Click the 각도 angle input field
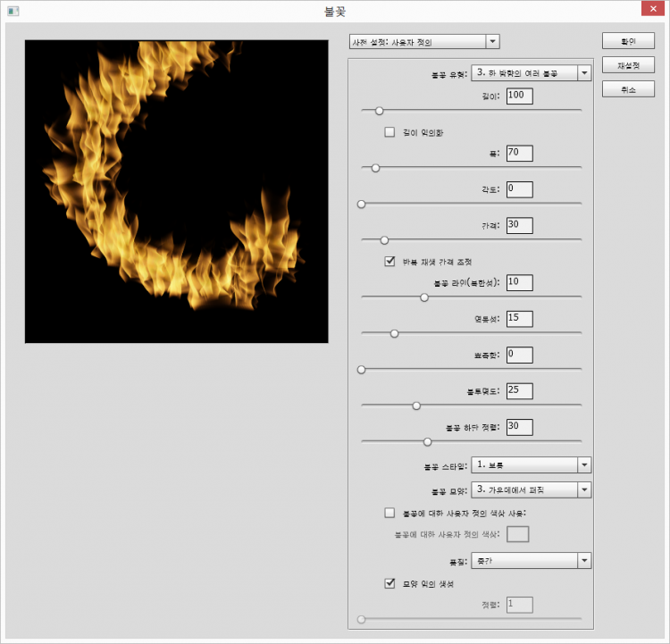 tap(519, 189)
